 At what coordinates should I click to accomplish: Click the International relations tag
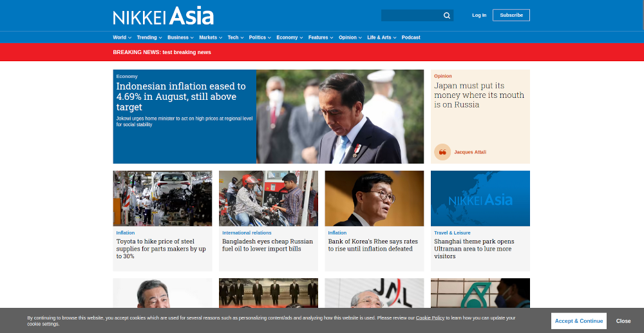(x=247, y=233)
